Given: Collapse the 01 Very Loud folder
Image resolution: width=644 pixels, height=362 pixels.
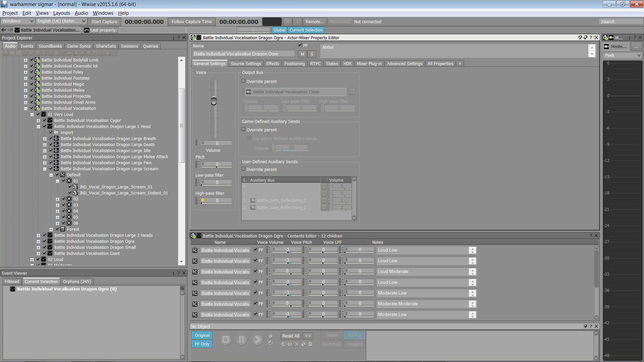Looking at the screenshot, I should tap(32, 114).
